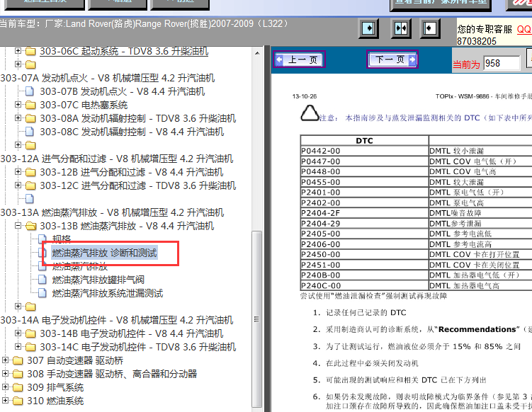Open 燃油蒸汽排放系统泄漏测试 document icon

43,293
